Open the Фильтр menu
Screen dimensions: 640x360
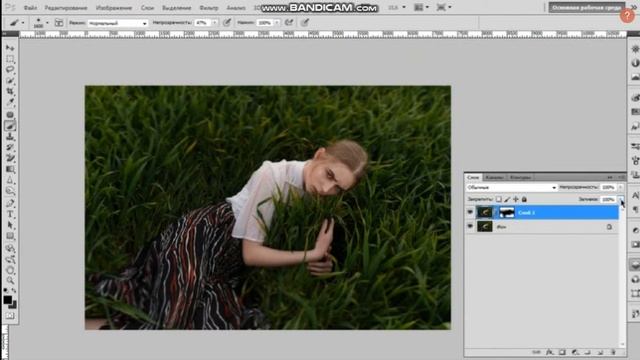209,8
